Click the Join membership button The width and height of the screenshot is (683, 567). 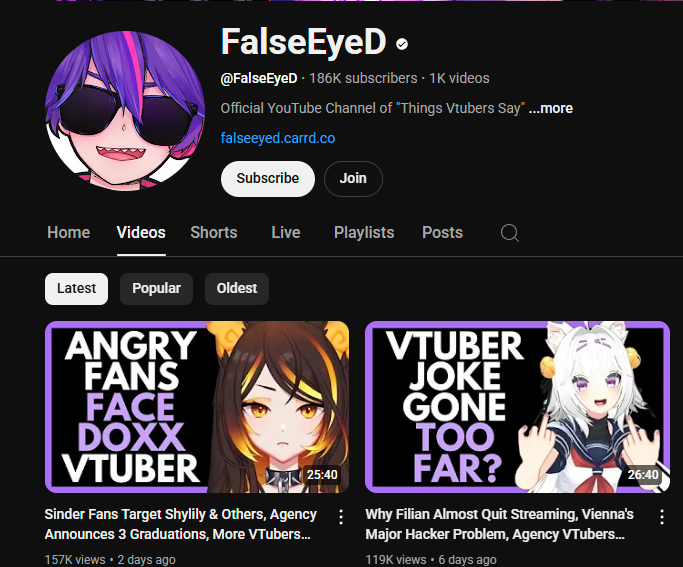pyautogui.click(x=353, y=179)
